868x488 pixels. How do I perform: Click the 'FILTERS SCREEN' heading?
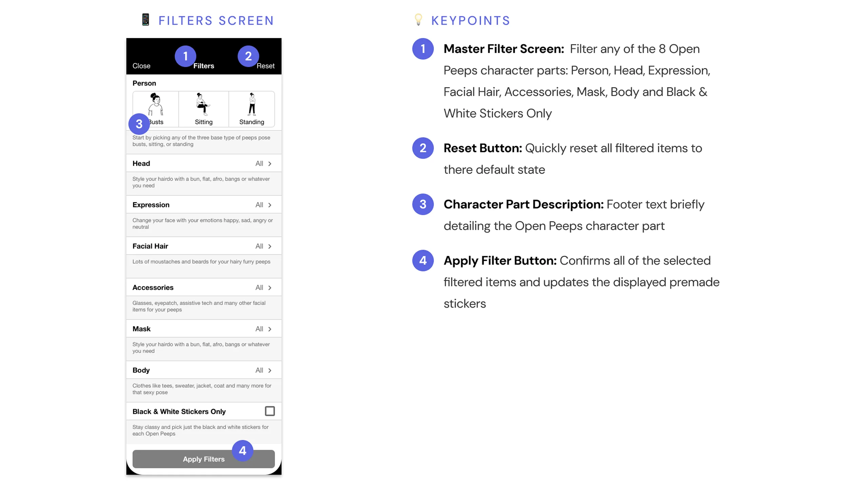point(216,21)
